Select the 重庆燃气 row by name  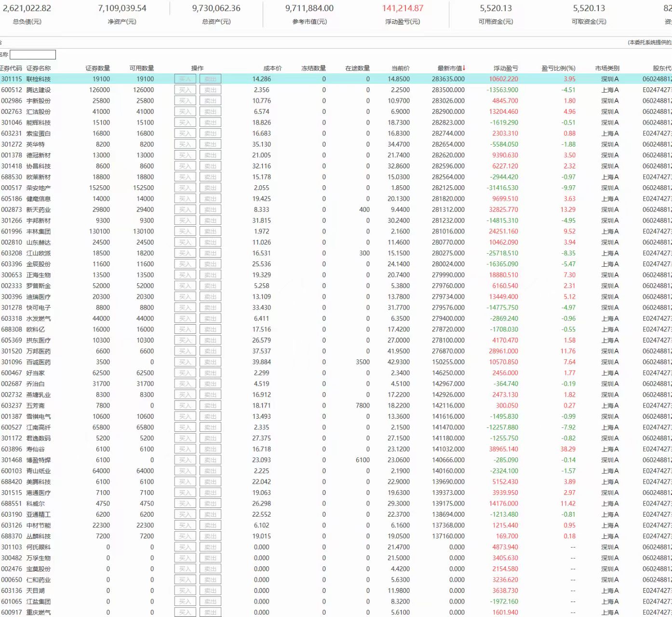[39, 613]
